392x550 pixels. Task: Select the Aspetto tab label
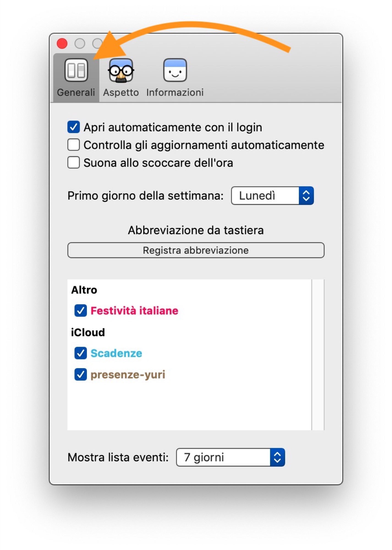121,93
